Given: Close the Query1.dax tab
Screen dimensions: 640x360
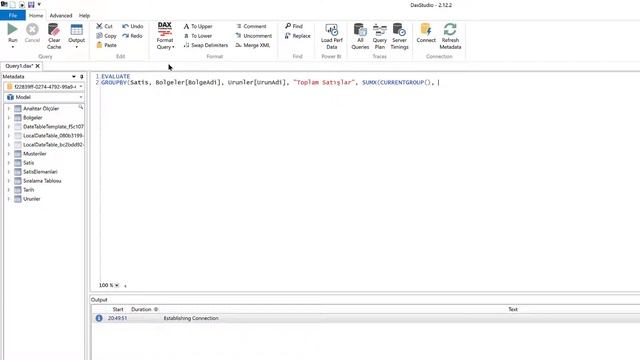Looking at the screenshot, I should 38,66.
